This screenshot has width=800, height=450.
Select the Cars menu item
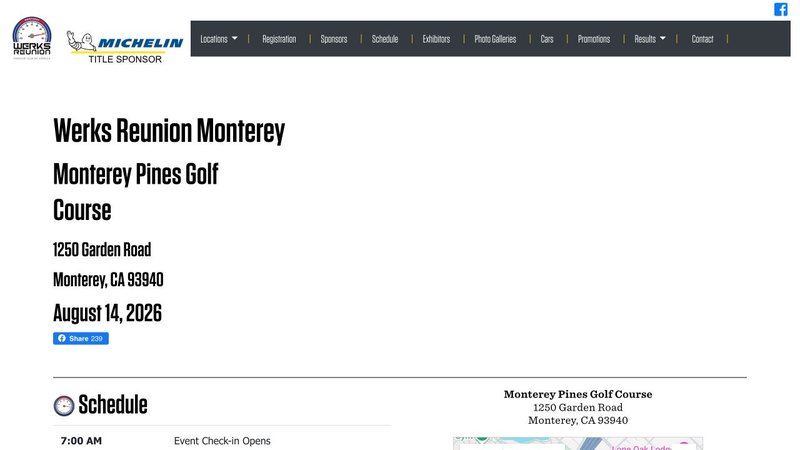(x=547, y=39)
